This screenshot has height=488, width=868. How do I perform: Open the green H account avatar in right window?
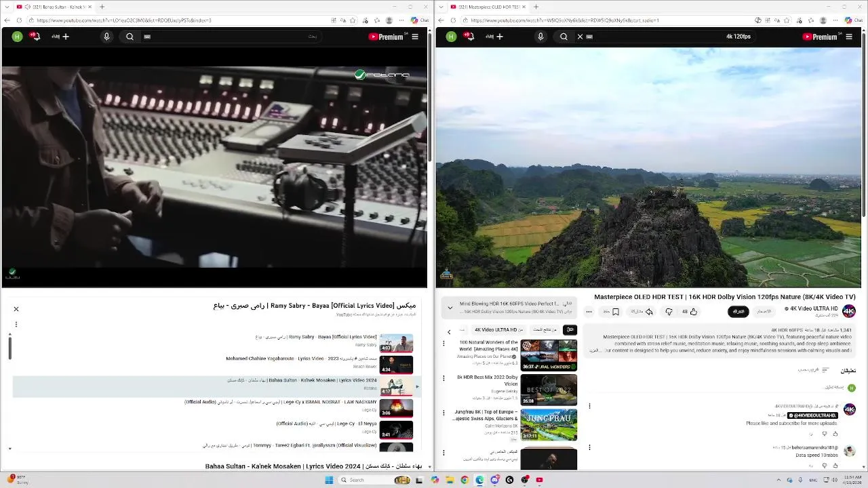click(451, 37)
